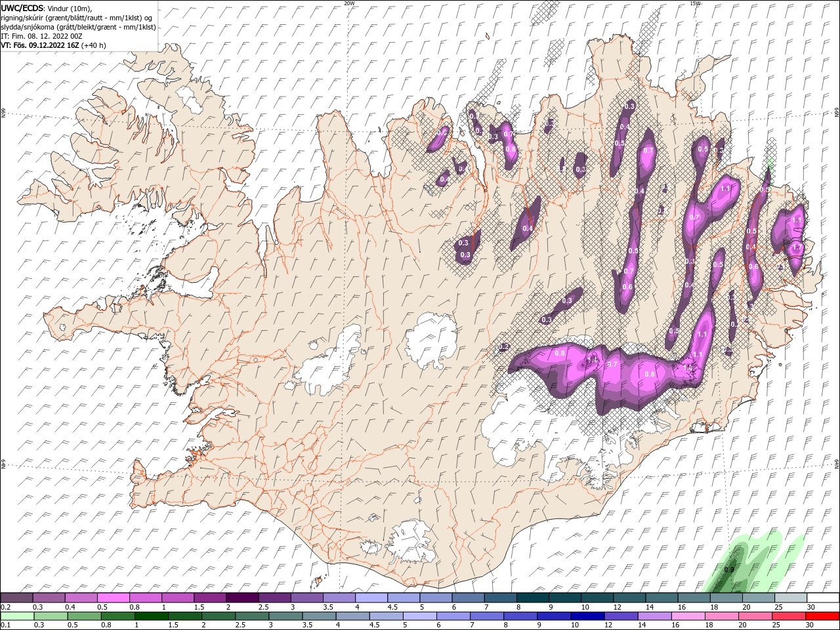Click the 20W longitude label at top
The height and width of the screenshot is (630, 840).
coord(349,3)
